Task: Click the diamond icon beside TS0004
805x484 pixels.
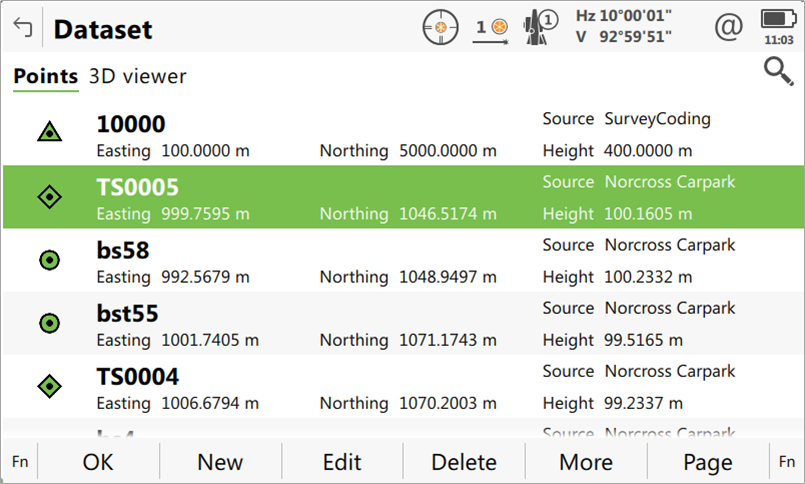Action: pyautogui.click(x=49, y=385)
